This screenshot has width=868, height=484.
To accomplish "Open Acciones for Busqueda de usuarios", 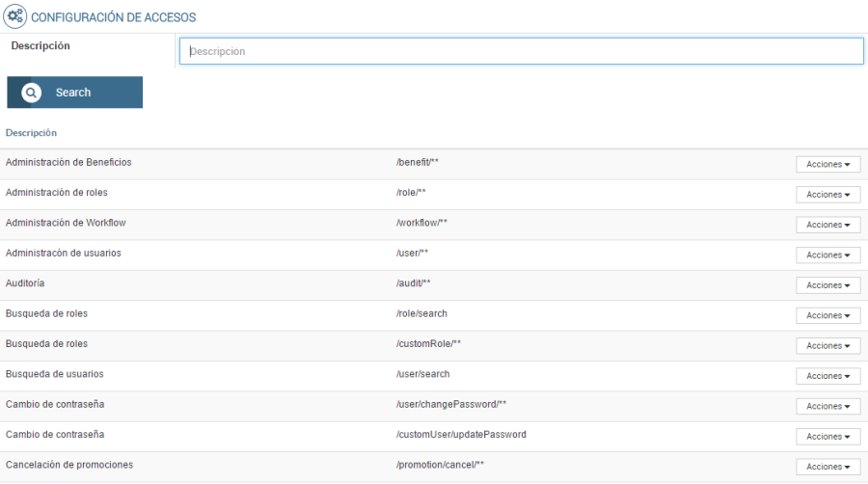I will 827,376.
